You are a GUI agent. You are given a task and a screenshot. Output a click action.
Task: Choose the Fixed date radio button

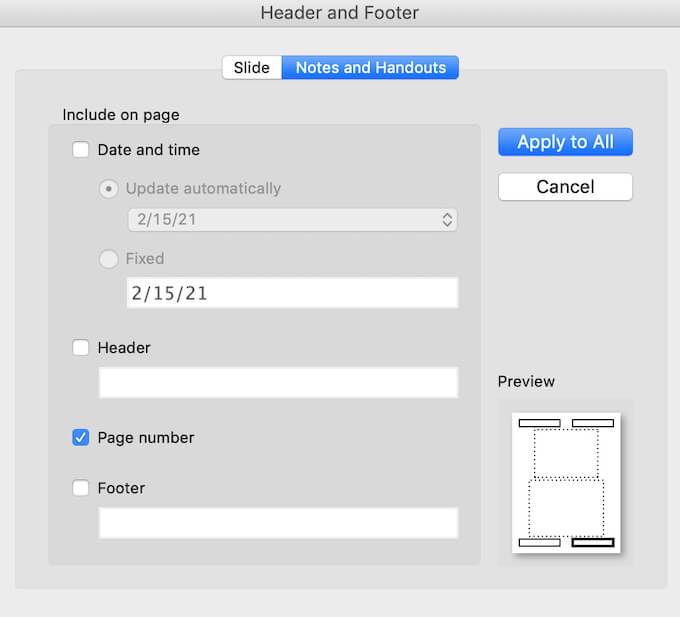point(109,258)
